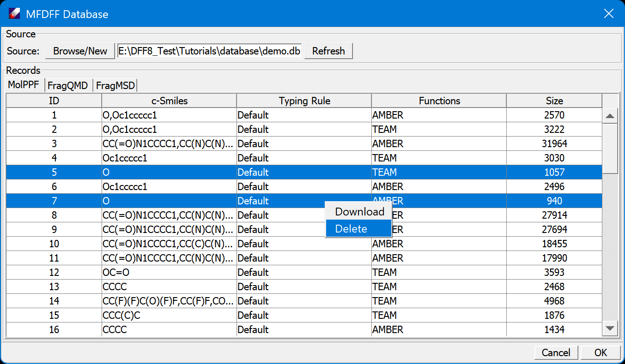The width and height of the screenshot is (625, 364).
Task: Click the Size column header
Action: pos(554,101)
